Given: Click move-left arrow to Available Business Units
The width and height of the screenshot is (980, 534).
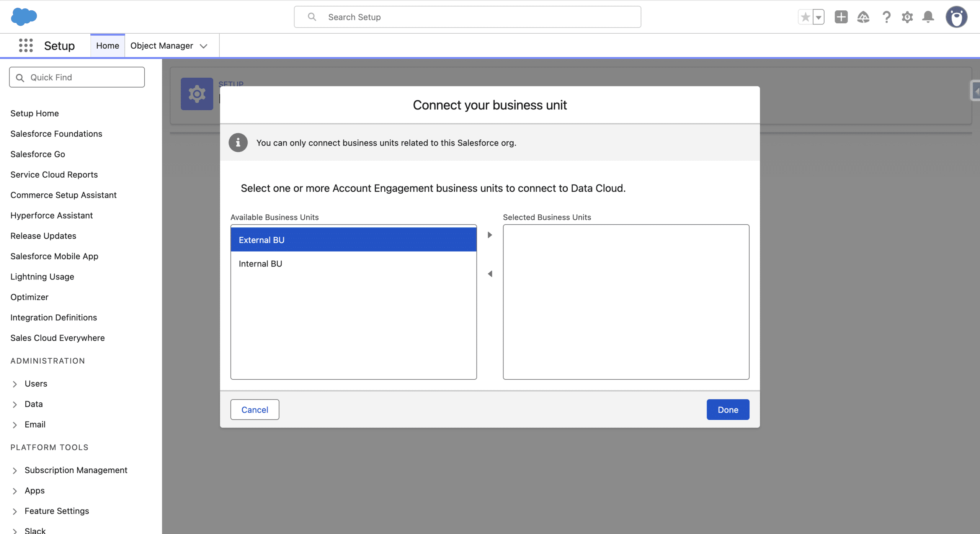Looking at the screenshot, I should (490, 274).
